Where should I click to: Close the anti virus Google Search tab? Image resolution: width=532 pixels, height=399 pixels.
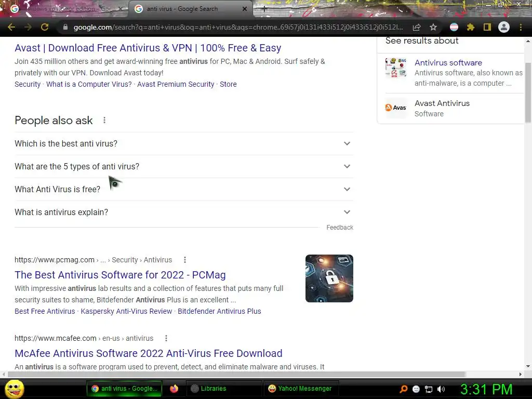245,9
